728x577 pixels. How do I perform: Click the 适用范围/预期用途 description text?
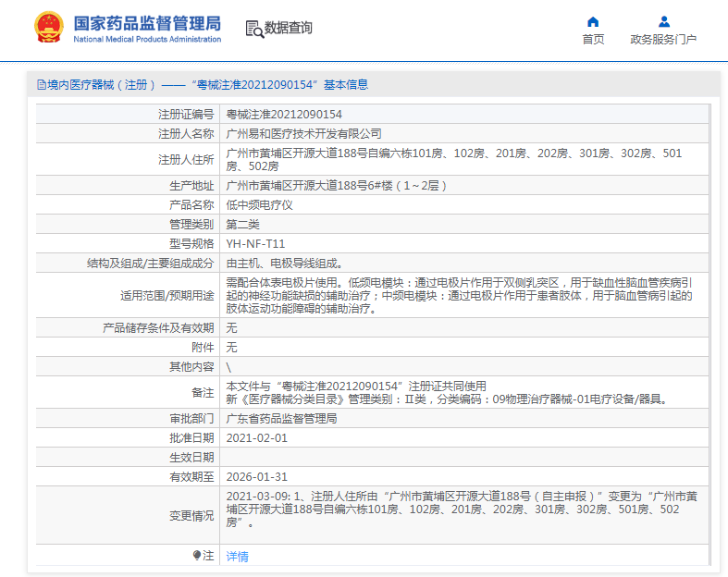pyautogui.click(x=459, y=295)
